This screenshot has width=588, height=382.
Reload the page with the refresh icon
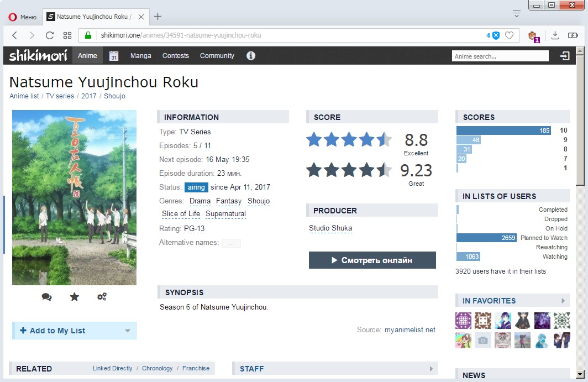click(x=50, y=35)
